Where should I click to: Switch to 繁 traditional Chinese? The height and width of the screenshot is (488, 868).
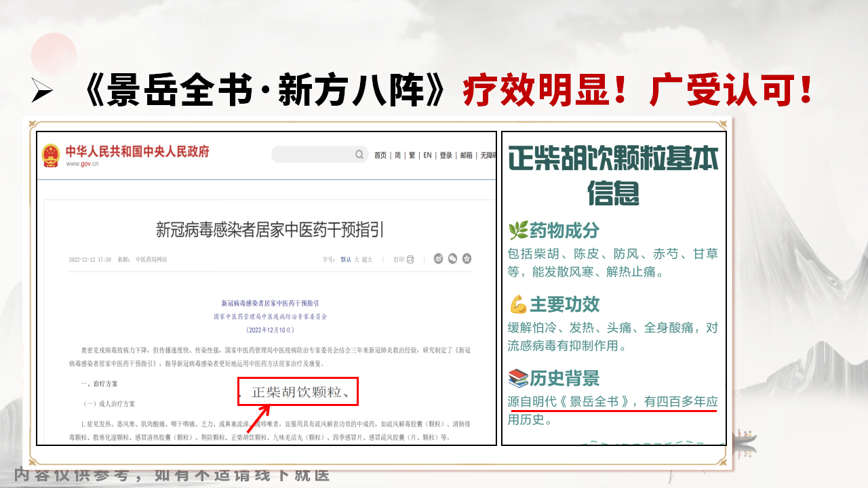[412, 155]
